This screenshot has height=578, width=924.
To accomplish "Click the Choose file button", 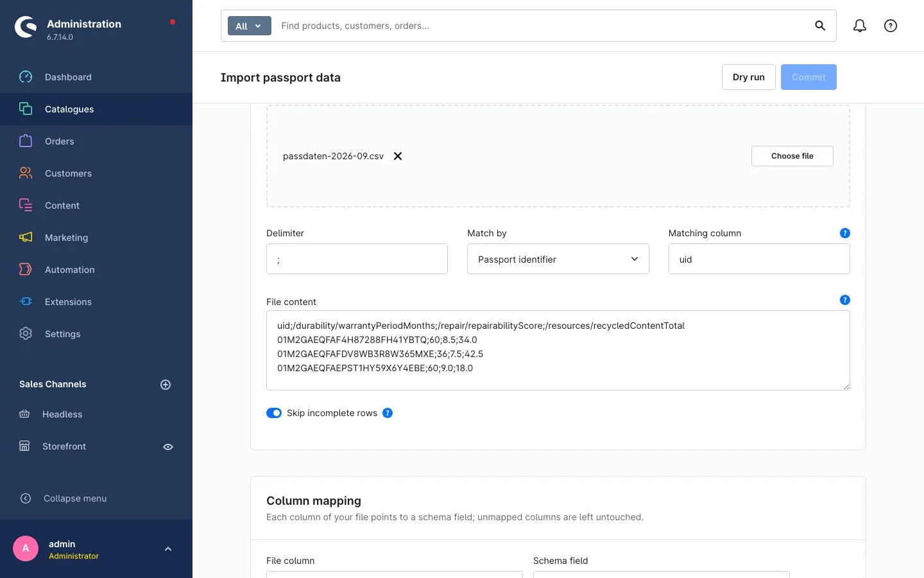I will (792, 156).
